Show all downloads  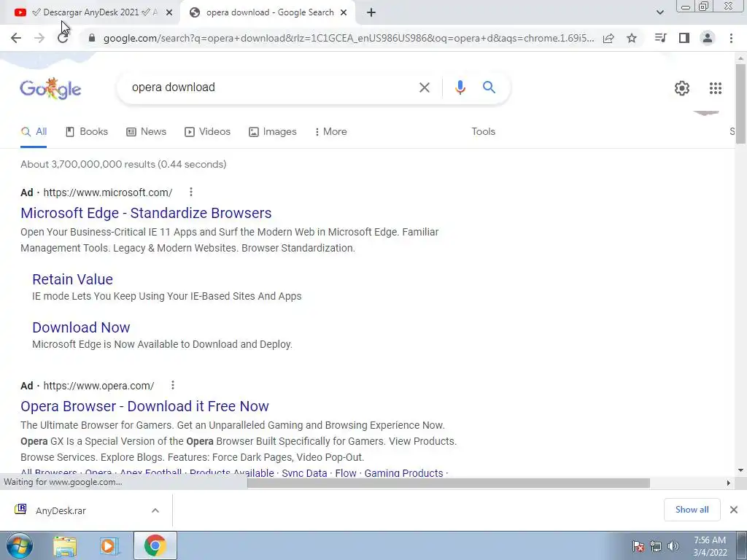(x=692, y=510)
